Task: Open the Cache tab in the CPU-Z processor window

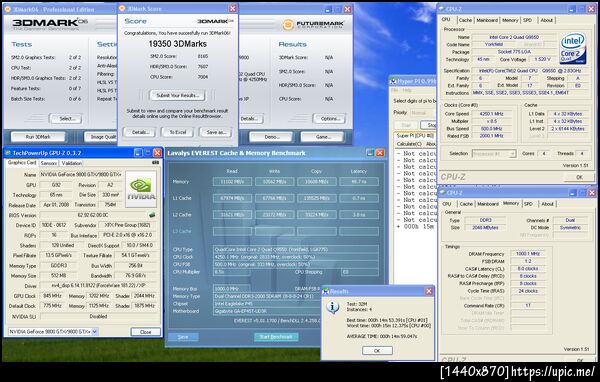Action: click(465, 20)
